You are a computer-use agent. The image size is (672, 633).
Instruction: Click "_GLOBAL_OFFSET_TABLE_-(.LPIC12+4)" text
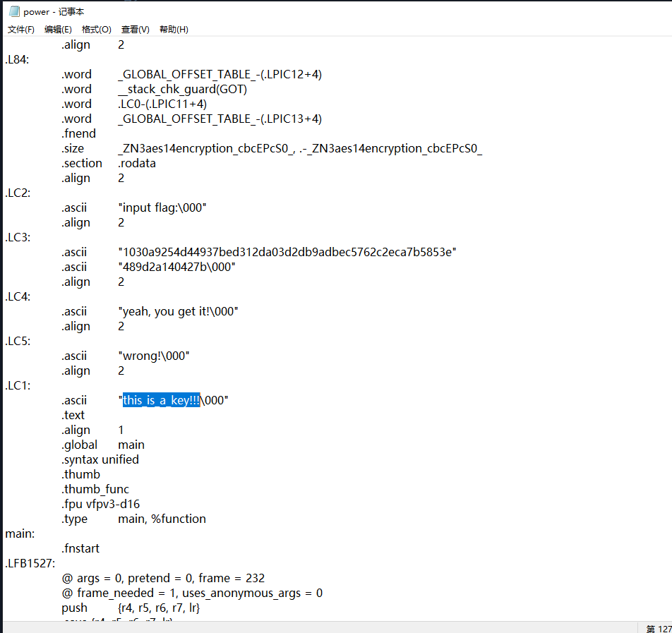click(220, 75)
